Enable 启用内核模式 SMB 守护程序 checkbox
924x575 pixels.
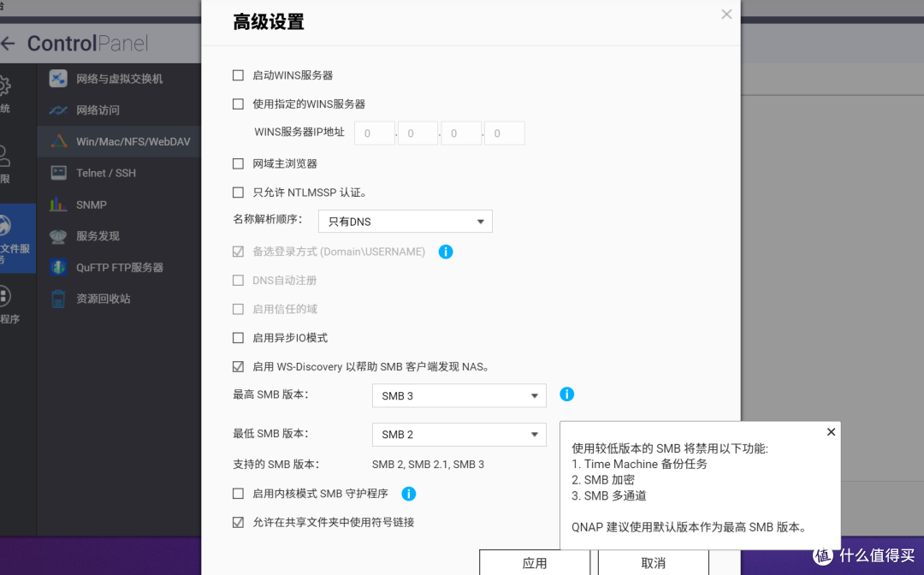pos(238,494)
